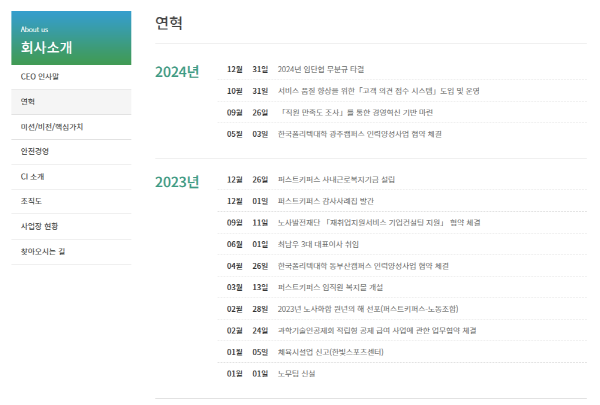The height and width of the screenshot is (405, 600).
Task: Click the date 04월 26일
Action: coord(247,266)
